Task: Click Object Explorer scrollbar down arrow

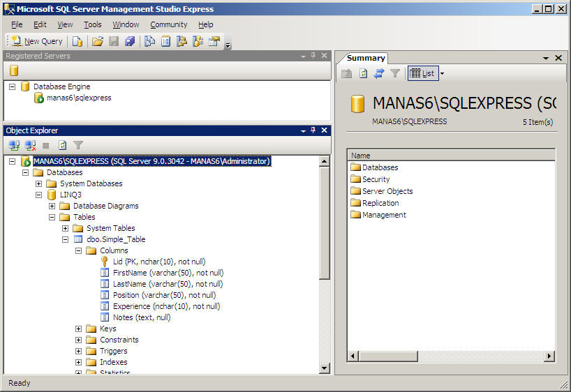Action: click(324, 368)
